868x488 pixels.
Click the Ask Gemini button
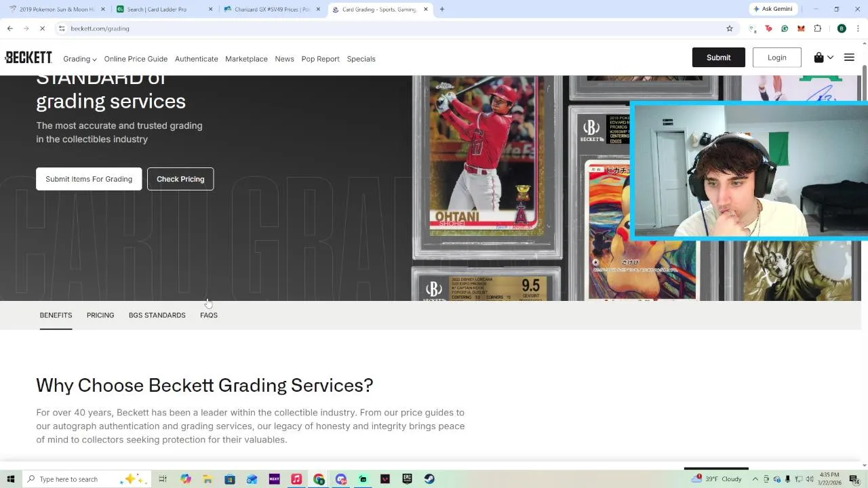coord(773,9)
